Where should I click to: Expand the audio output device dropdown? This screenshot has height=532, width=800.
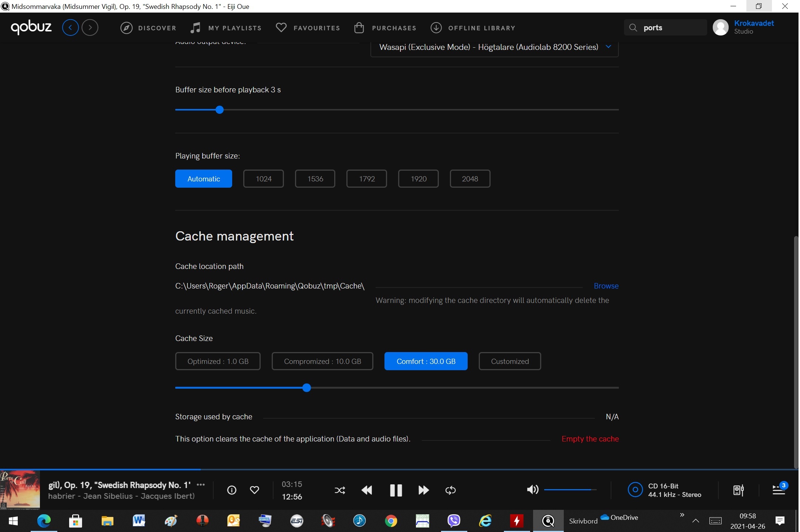[495, 47]
